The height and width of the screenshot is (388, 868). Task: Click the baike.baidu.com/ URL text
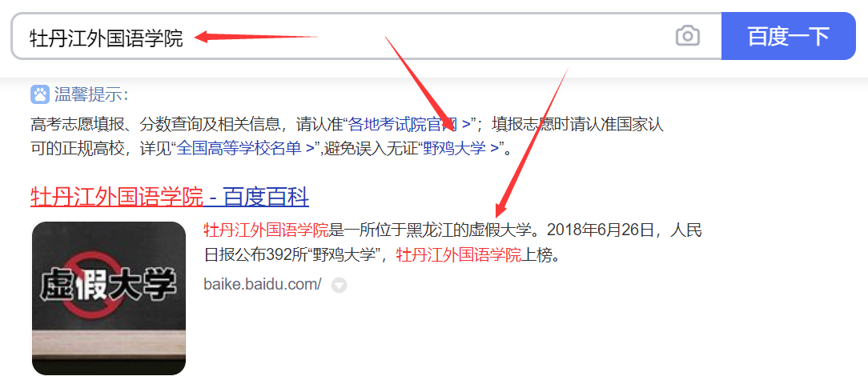tap(263, 285)
